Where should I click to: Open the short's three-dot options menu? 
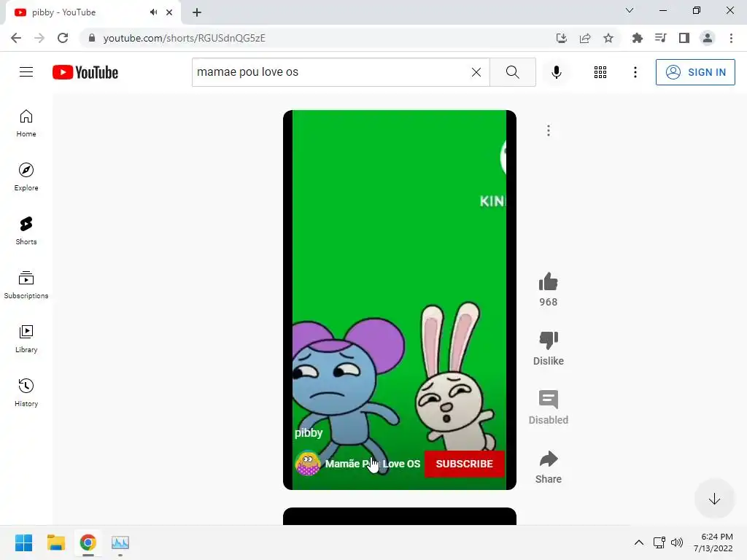549,131
